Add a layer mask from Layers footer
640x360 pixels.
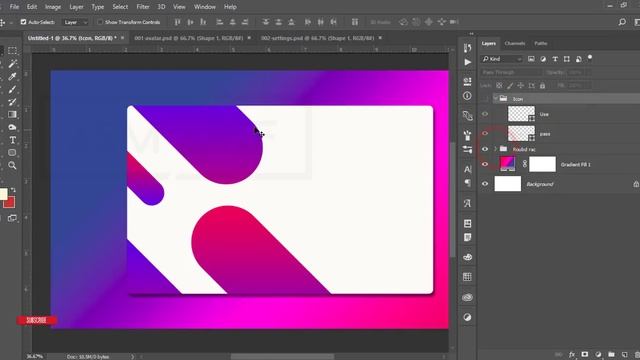click(x=585, y=354)
